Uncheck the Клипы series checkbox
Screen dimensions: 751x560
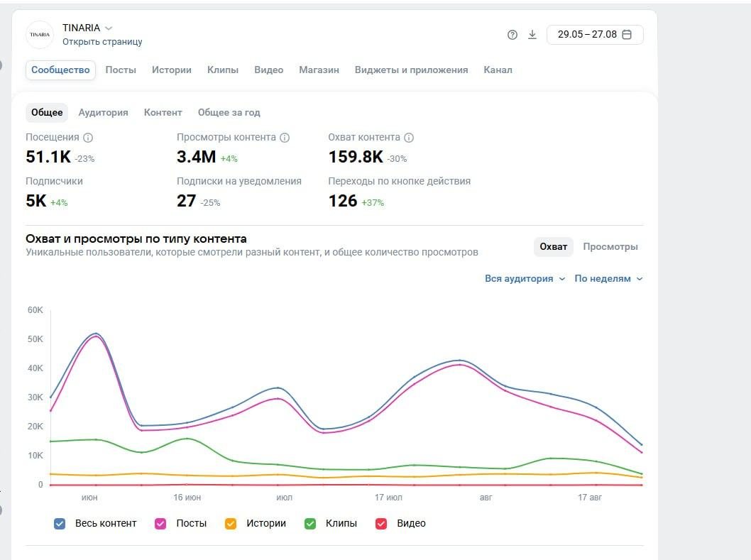click(x=310, y=524)
